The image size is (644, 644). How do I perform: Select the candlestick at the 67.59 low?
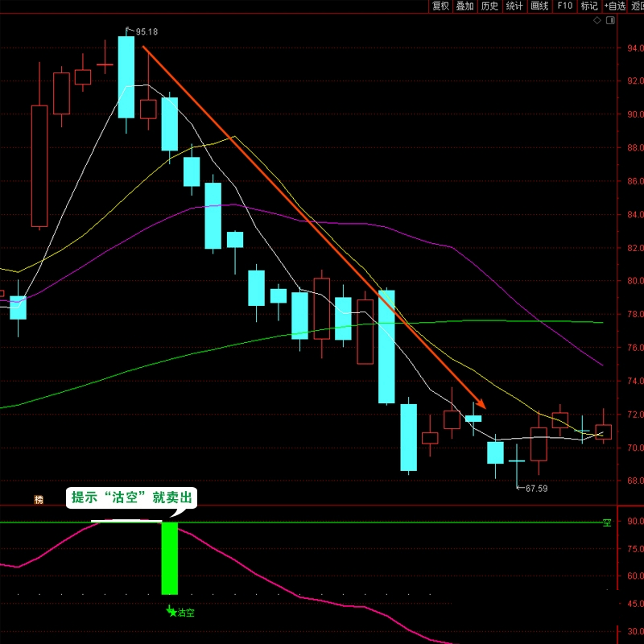pos(517,461)
